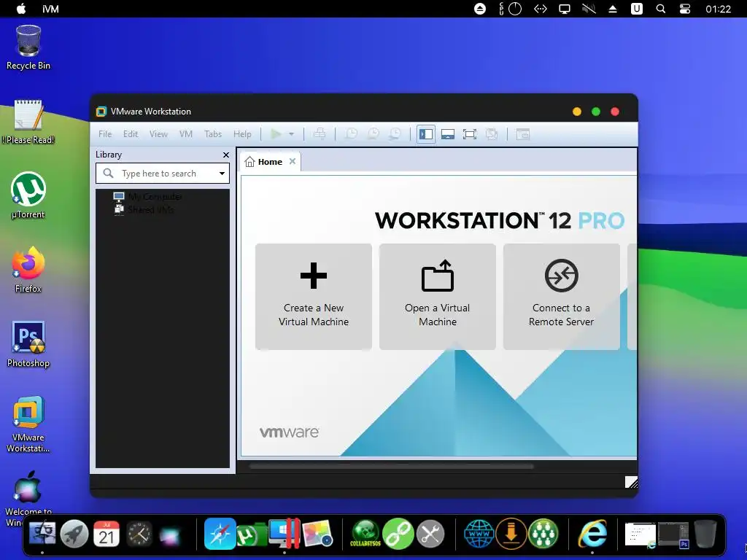This screenshot has height=560, width=747.
Task: Open the Library search dropdown arrow
Action: click(x=222, y=174)
